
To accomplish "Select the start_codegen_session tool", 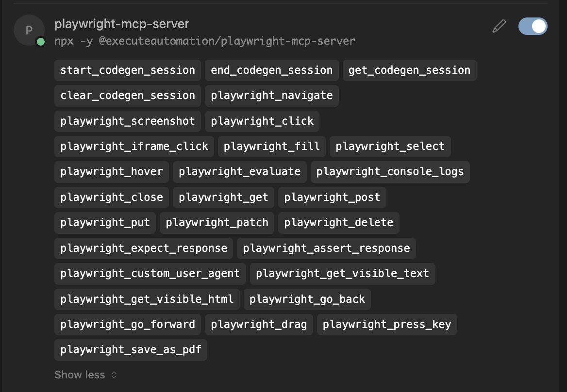I will tap(127, 70).
